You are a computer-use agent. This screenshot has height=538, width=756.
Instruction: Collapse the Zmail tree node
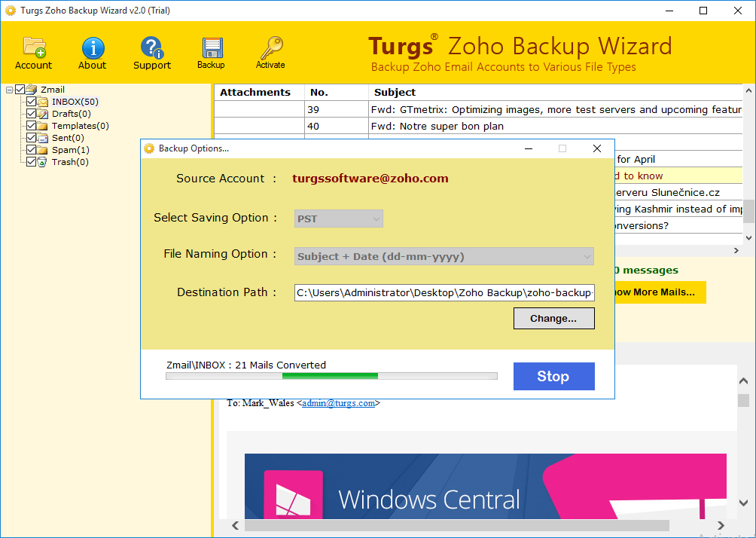[9, 90]
